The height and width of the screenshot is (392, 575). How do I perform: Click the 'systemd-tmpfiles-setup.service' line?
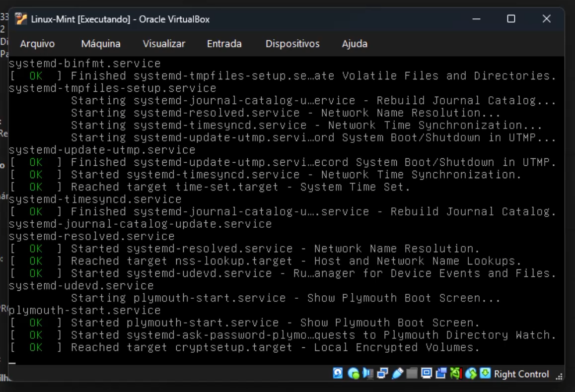coord(113,88)
